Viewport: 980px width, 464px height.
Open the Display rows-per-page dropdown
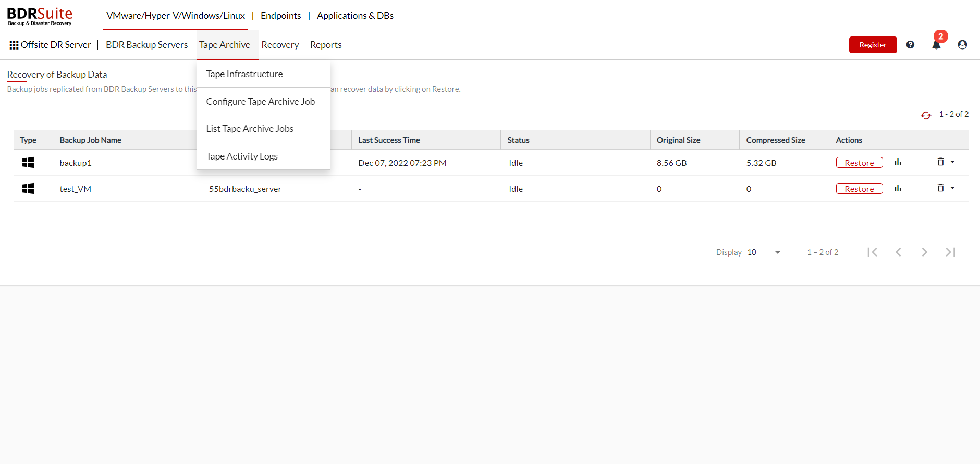(x=765, y=252)
